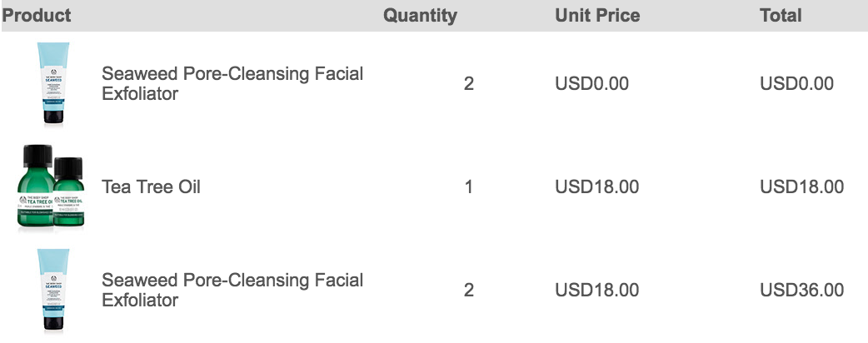The width and height of the screenshot is (868, 343).
Task: Open the free Seaweed Pore-Cleansing Facial Exfoliator name
Action: click(232, 83)
